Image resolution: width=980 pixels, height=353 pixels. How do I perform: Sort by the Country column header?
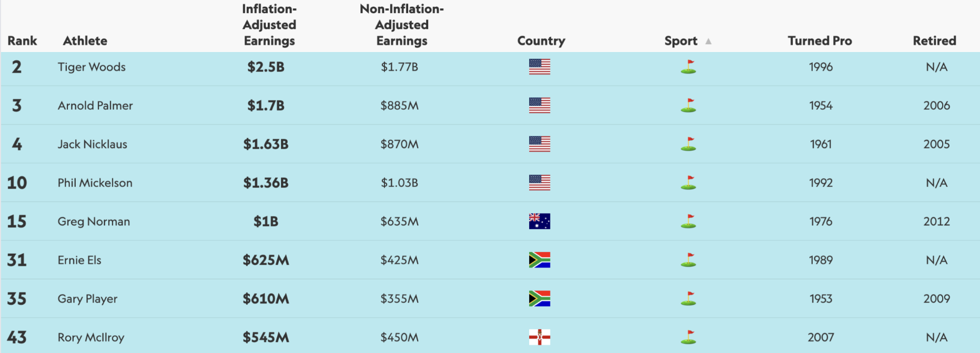(541, 41)
